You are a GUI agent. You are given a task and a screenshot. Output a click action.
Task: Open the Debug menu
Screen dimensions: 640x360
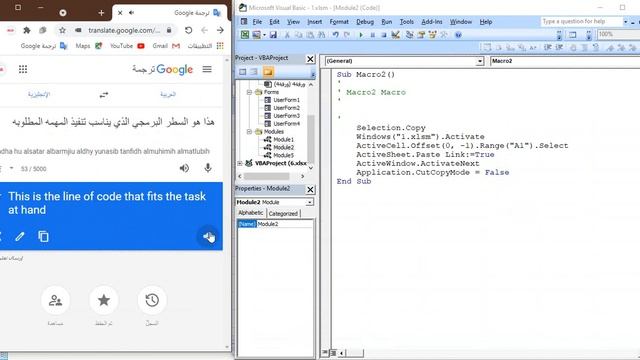click(x=364, y=22)
